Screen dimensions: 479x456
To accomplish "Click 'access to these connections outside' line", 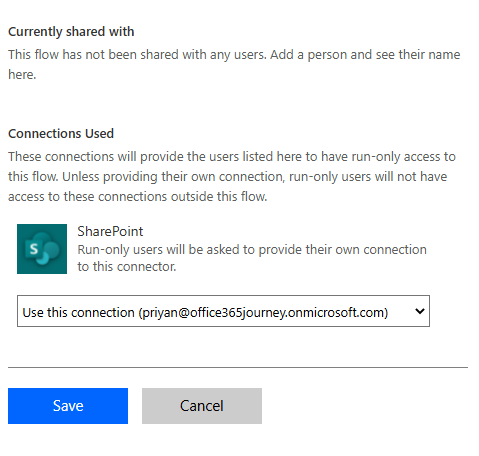I will point(138,197).
